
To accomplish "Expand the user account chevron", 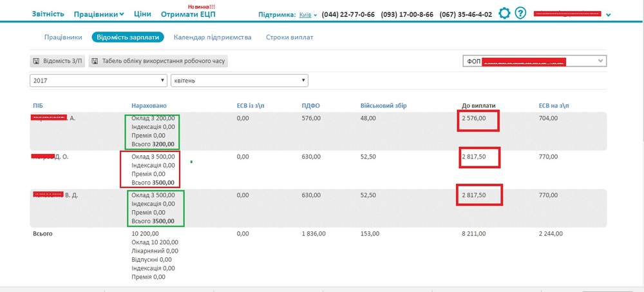I will (609, 15).
